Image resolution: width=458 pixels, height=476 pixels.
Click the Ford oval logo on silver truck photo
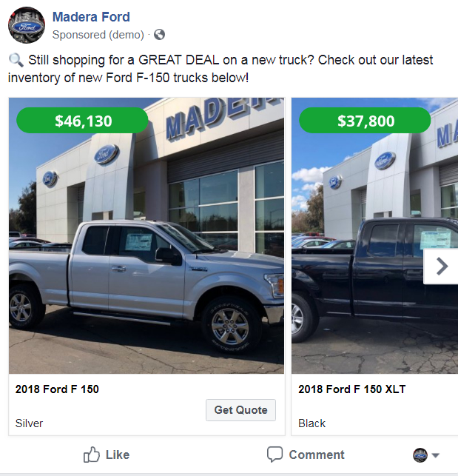coord(107,154)
